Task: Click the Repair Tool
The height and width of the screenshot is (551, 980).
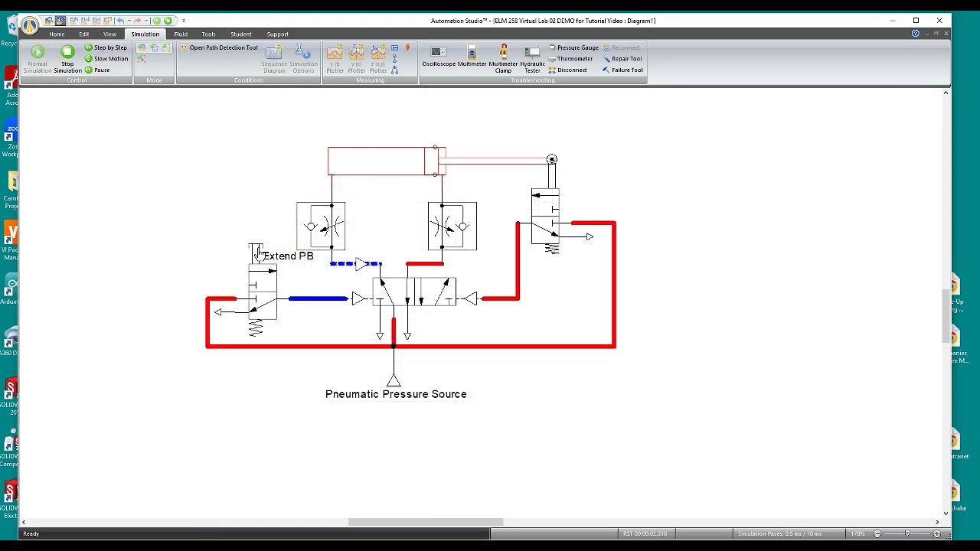Action: (x=622, y=59)
